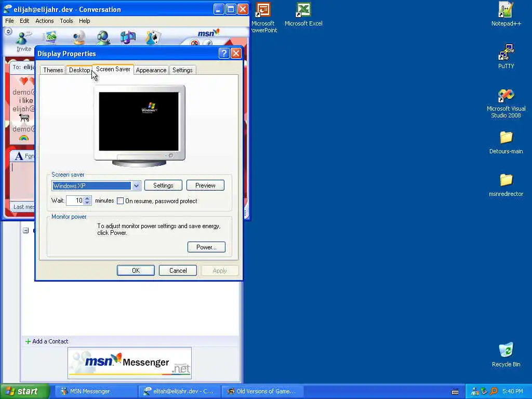The height and width of the screenshot is (399, 532).
Task: Select the Screen Saver tab
Action: point(113,69)
